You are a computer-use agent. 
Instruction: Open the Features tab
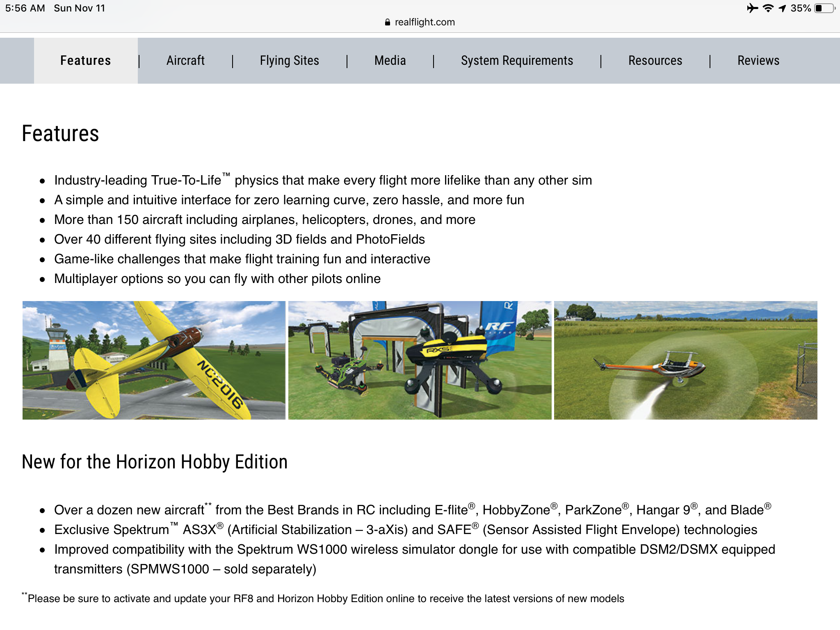[85, 61]
